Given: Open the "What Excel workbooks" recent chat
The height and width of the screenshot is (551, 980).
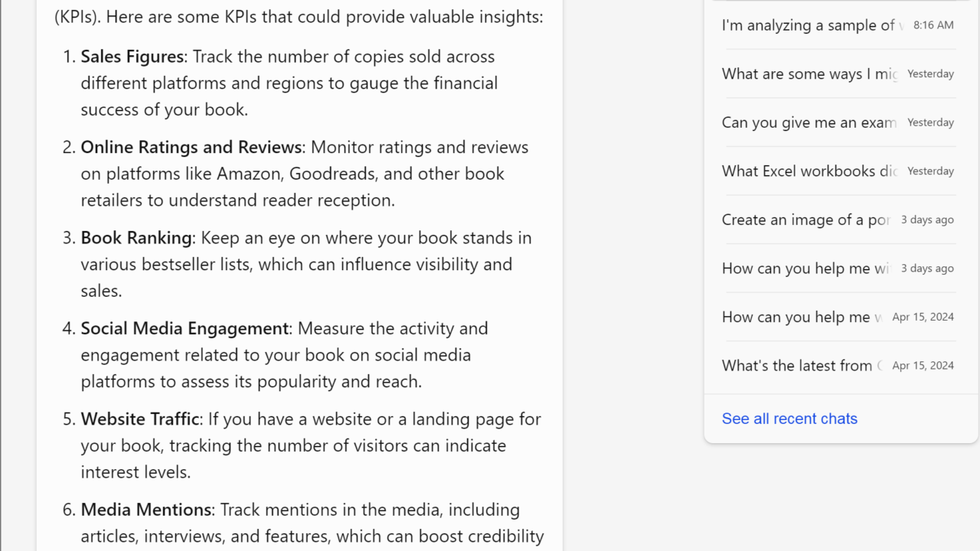Looking at the screenshot, I should tap(809, 171).
